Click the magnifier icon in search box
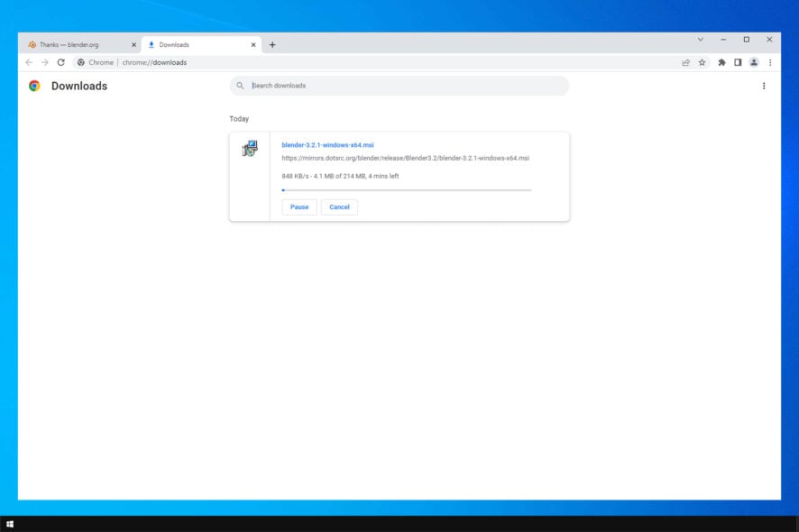 [240, 86]
